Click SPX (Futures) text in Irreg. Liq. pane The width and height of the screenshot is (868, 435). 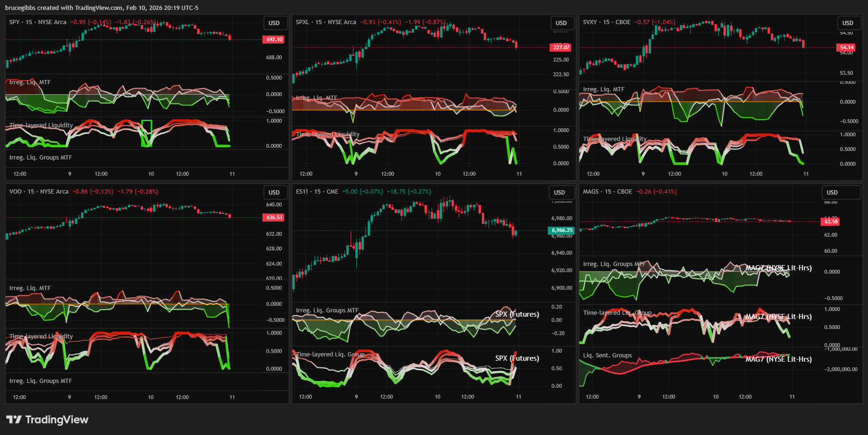pyautogui.click(x=517, y=314)
